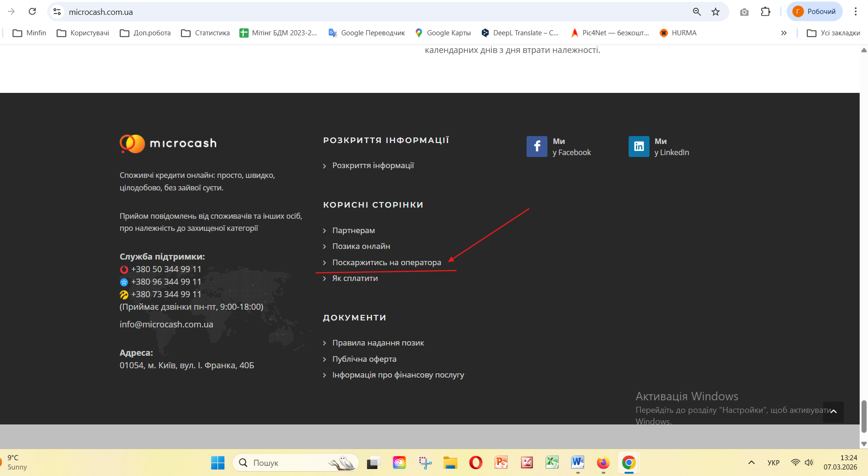This screenshot has width=868, height=476.
Task: Call support number +380 73 344 99 11
Action: tap(166, 294)
